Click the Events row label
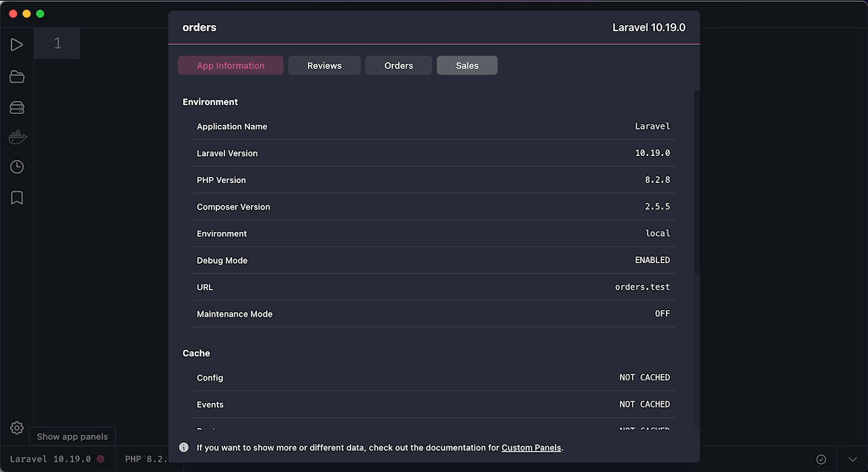The image size is (868, 472). (x=210, y=404)
